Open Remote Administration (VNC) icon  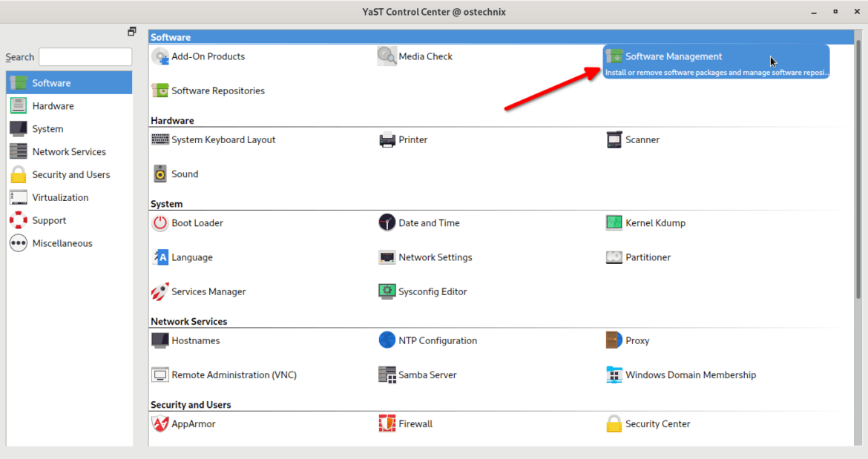[x=160, y=375]
